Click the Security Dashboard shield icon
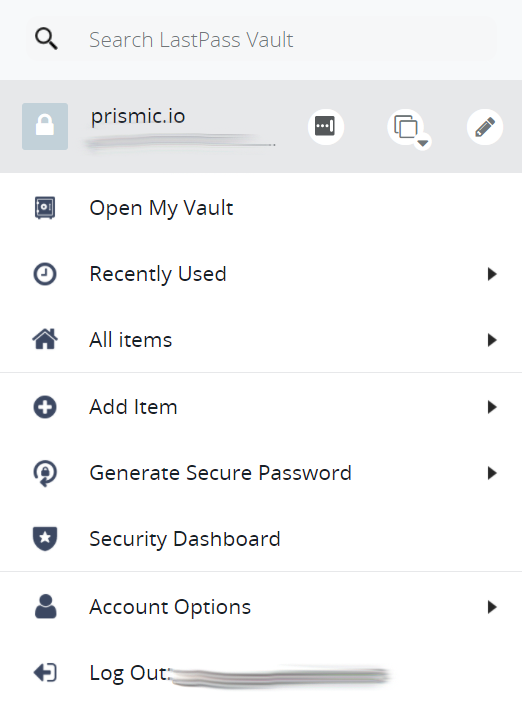This screenshot has height=706, width=522. click(45, 539)
